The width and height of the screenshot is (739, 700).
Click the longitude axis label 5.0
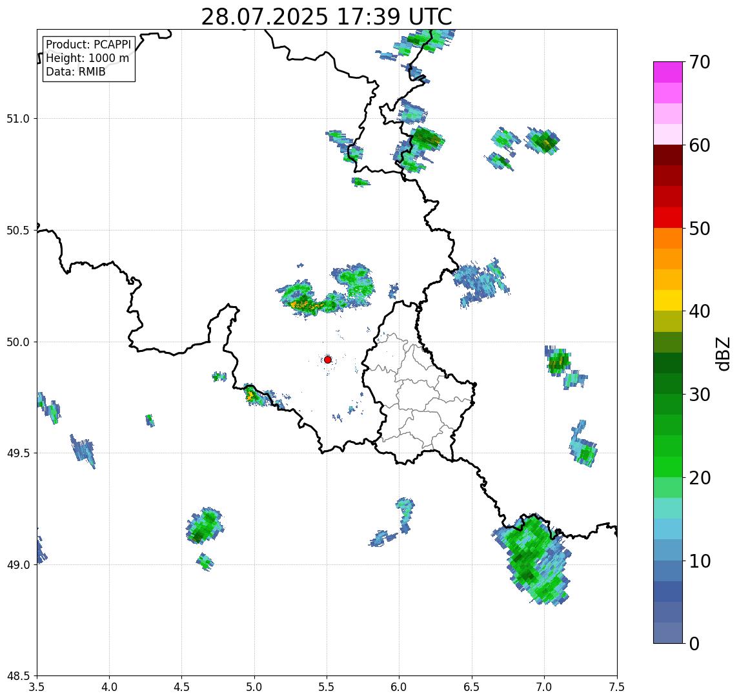click(x=254, y=687)
